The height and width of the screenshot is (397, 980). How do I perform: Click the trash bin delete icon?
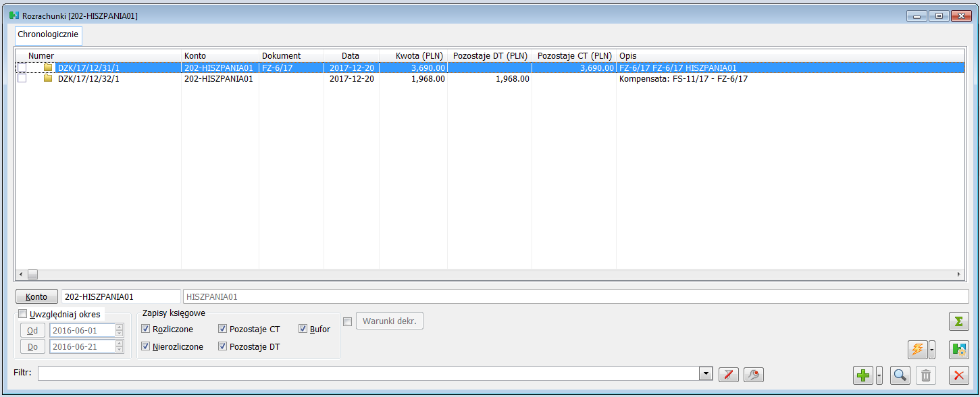point(926,375)
